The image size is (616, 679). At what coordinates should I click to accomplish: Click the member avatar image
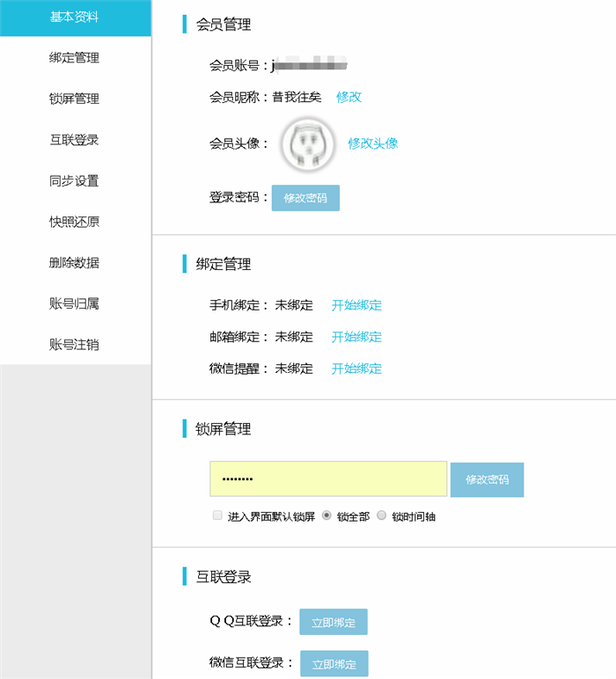point(309,144)
